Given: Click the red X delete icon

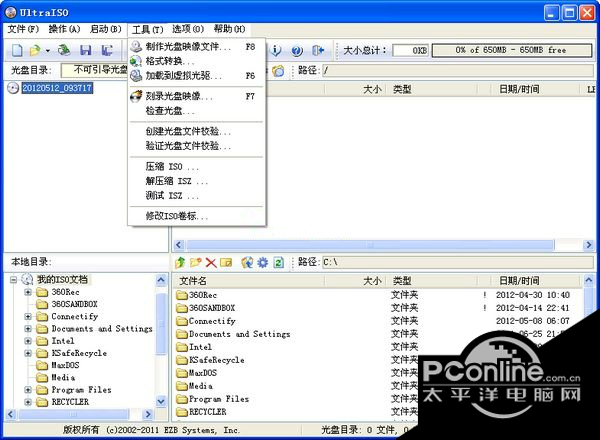Looking at the screenshot, I should click(211, 262).
